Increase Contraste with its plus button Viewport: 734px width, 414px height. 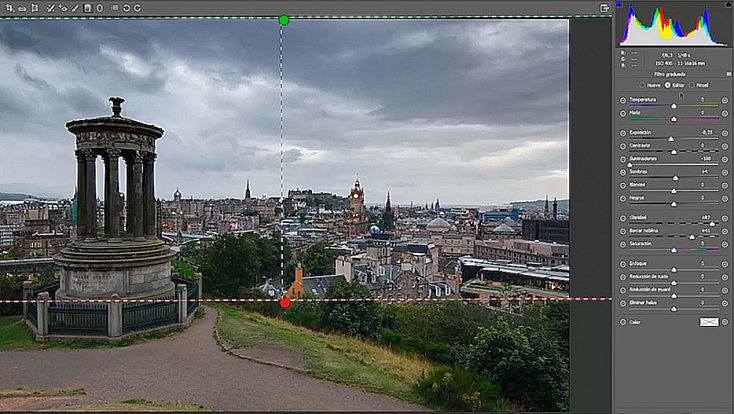point(725,146)
